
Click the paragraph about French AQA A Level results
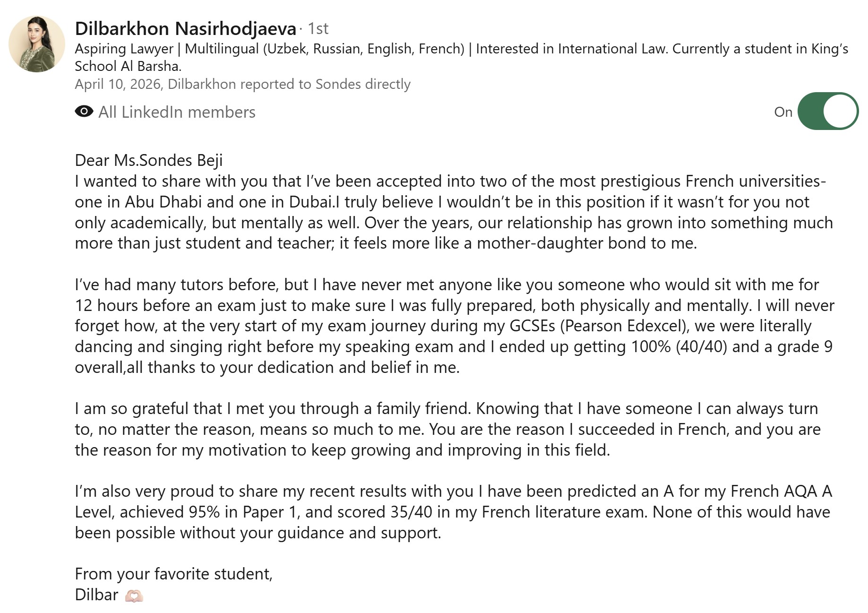[453, 512]
